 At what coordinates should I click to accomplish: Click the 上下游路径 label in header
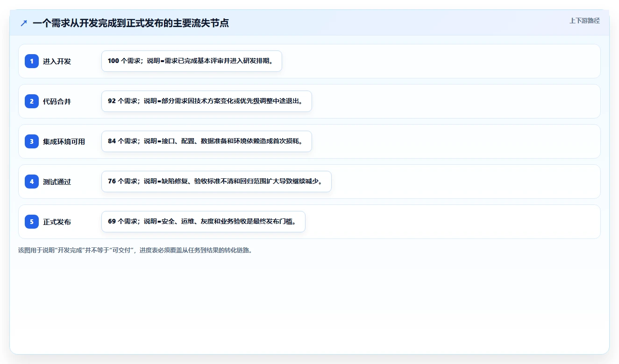[x=584, y=21]
